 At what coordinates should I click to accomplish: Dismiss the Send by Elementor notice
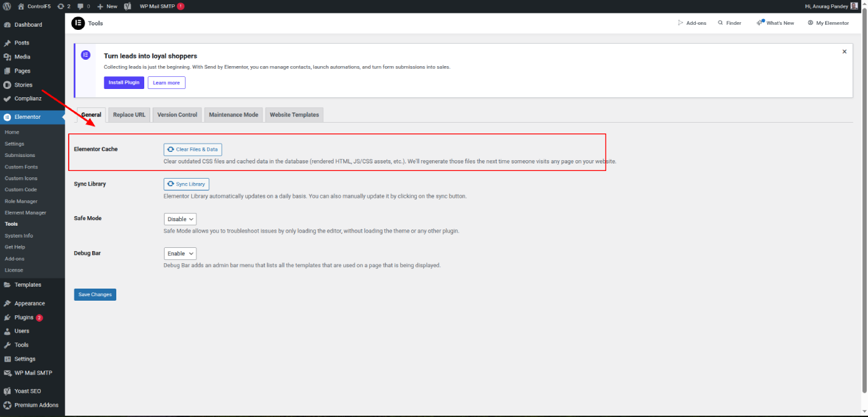[x=844, y=51]
